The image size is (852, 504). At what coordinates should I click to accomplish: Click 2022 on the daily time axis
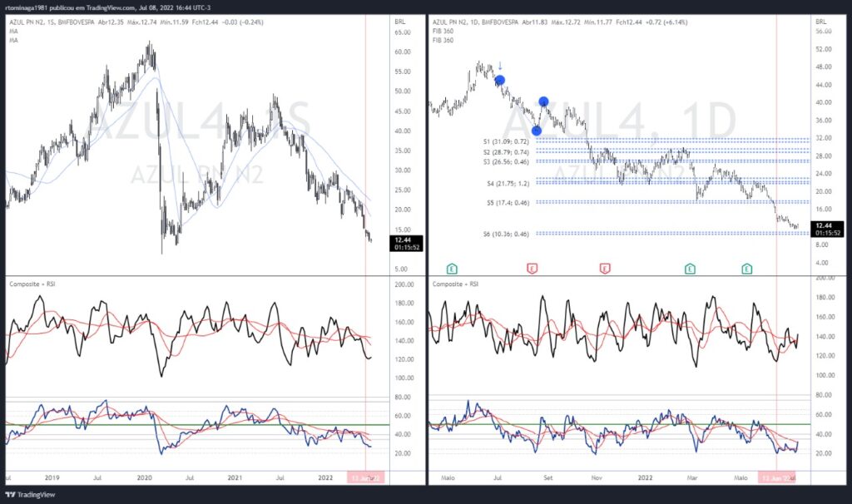[646, 478]
